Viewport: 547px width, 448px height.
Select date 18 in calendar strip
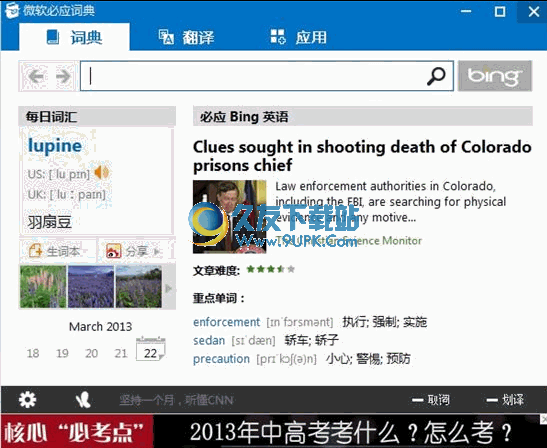tap(33, 353)
